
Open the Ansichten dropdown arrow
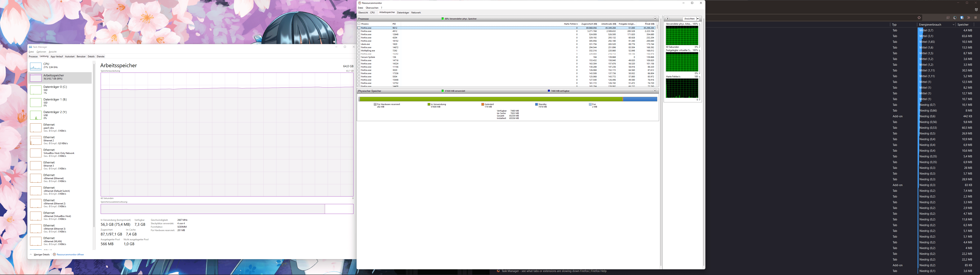point(698,19)
